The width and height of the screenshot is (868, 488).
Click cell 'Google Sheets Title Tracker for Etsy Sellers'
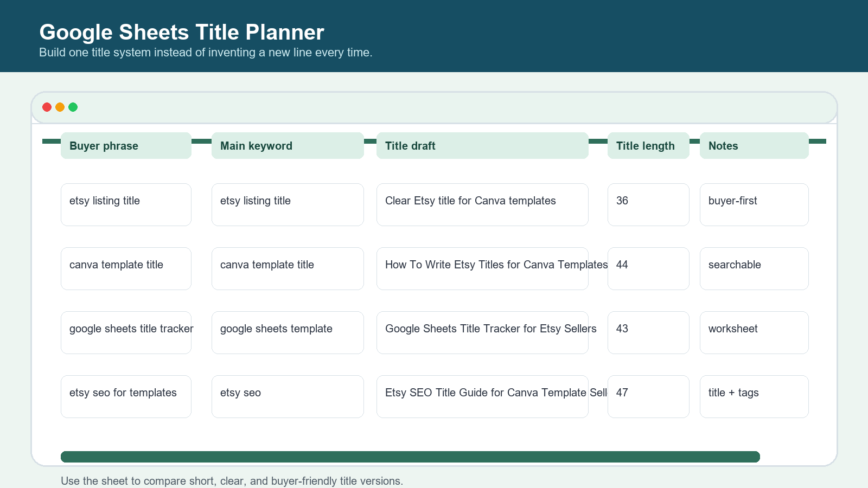pyautogui.click(x=482, y=332)
